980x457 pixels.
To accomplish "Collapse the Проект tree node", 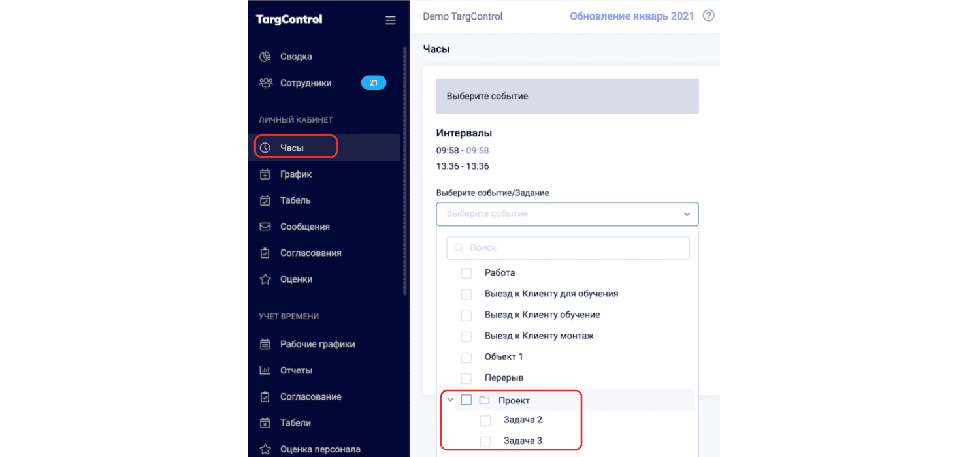I will [x=450, y=399].
